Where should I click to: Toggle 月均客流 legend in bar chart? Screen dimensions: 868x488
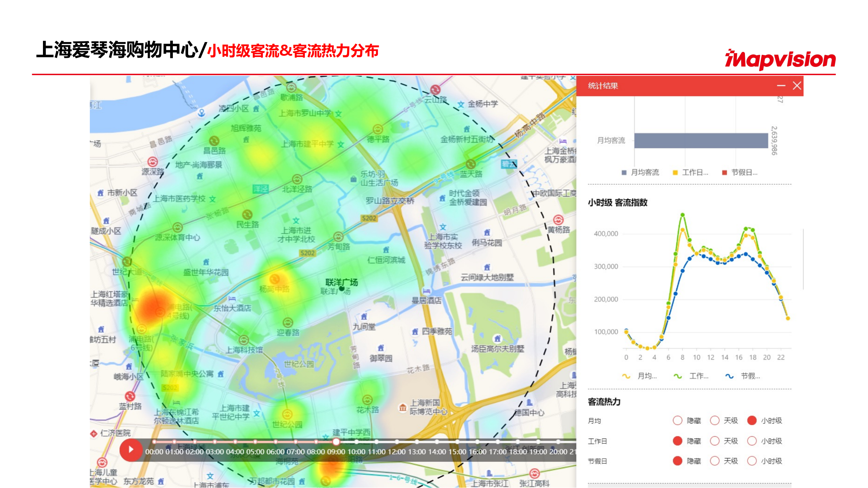coord(640,172)
